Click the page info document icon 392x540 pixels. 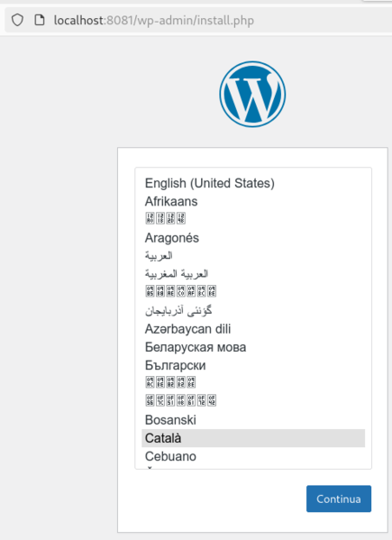40,21
